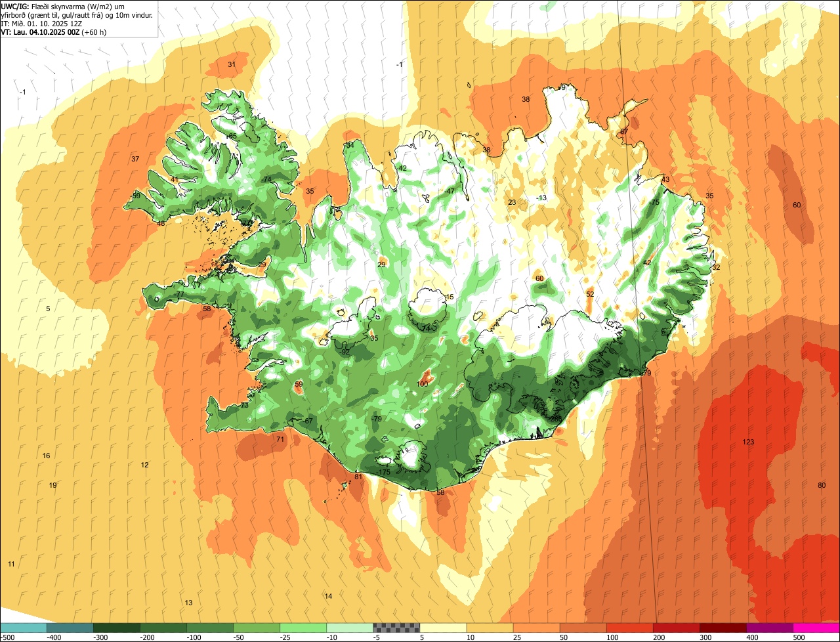
Task: Click the map value '81'
Action: point(358,477)
